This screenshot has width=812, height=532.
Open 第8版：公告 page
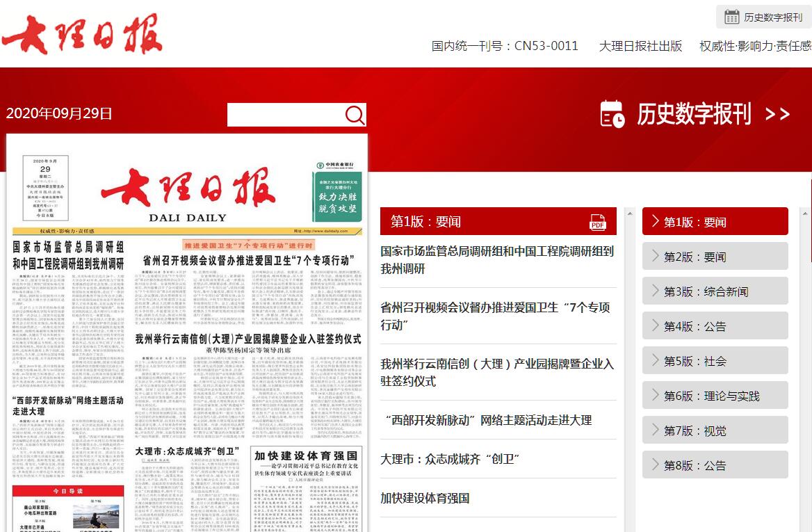coord(715,465)
